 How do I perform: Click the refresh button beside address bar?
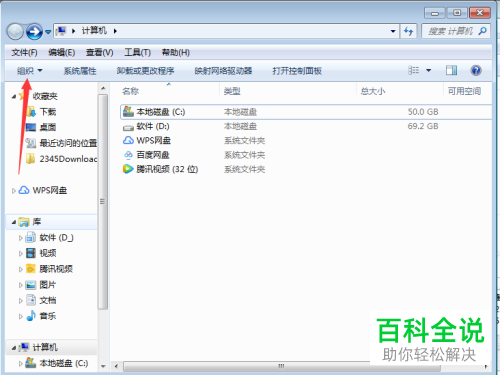point(408,31)
